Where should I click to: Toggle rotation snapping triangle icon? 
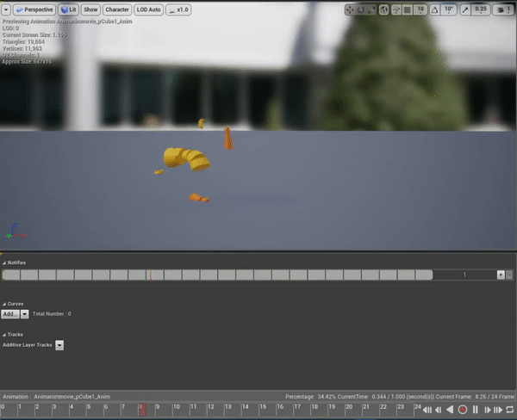pyautogui.click(x=434, y=9)
